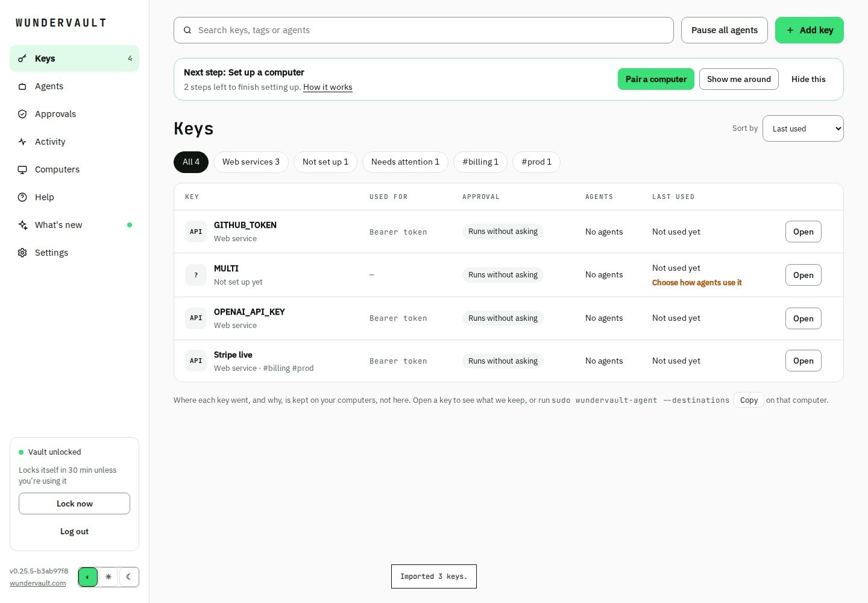868x603 pixels.
Task: Click the Agents sidebar icon
Action: [x=22, y=86]
